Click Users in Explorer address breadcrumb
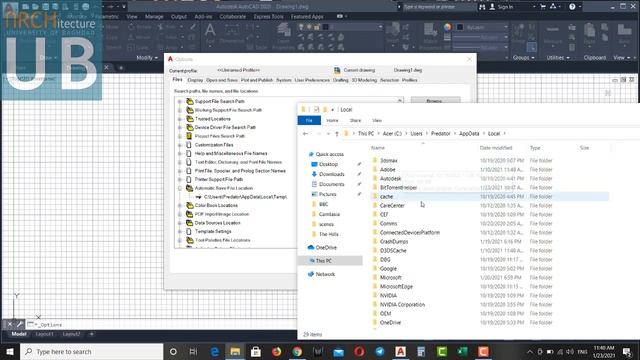This screenshot has width=640, height=360. [416, 133]
